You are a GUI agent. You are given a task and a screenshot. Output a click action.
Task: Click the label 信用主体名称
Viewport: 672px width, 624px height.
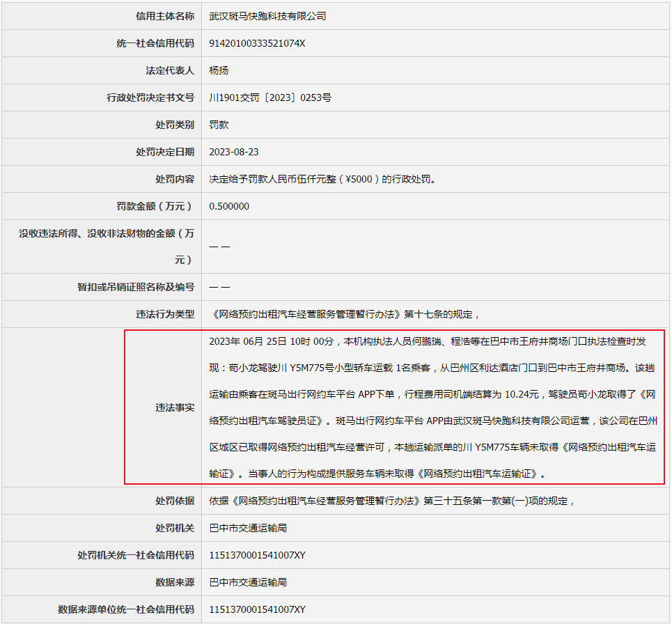coord(165,16)
